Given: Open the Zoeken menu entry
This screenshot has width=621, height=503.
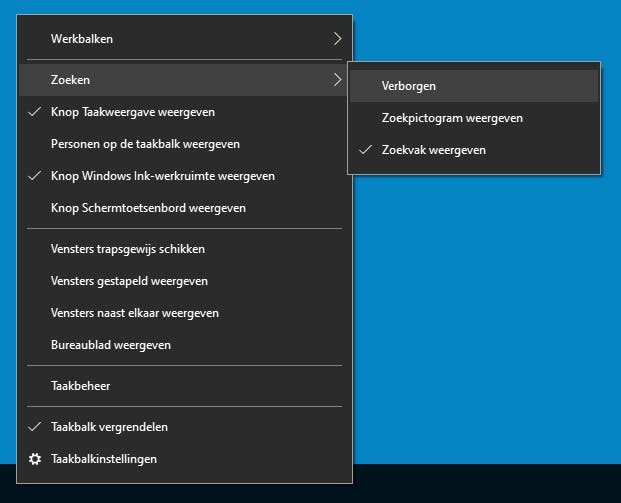Looking at the screenshot, I should (71, 80).
